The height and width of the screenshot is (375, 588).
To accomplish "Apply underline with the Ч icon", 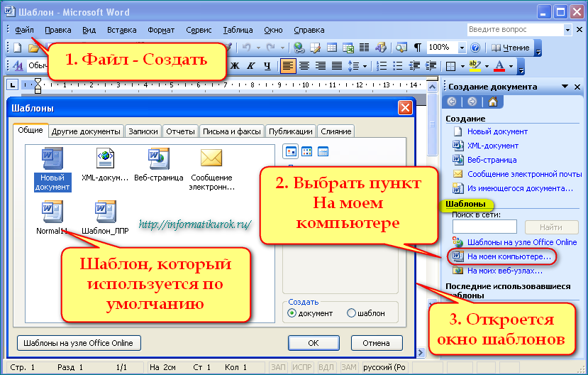I will click(x=267, y=66).
